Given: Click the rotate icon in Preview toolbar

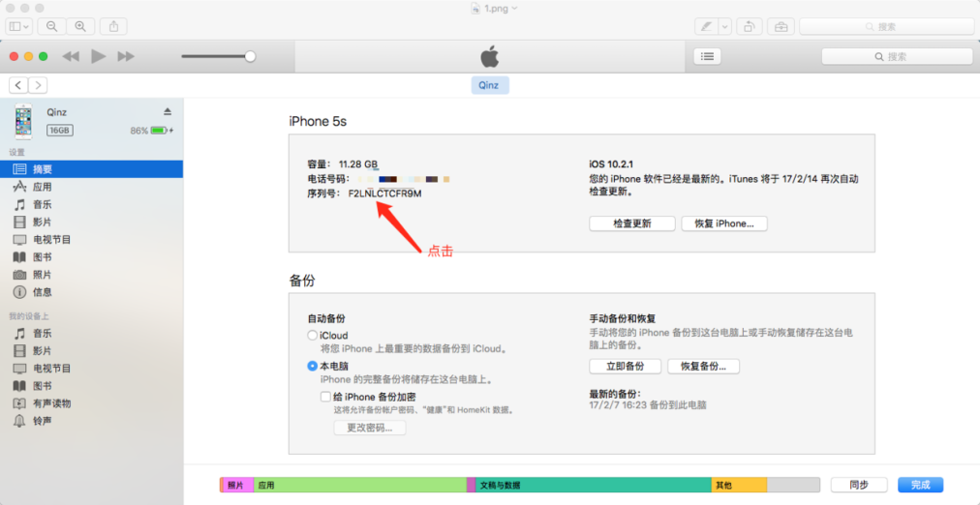Looking at the screenshot, I should (x=749, y=26).
